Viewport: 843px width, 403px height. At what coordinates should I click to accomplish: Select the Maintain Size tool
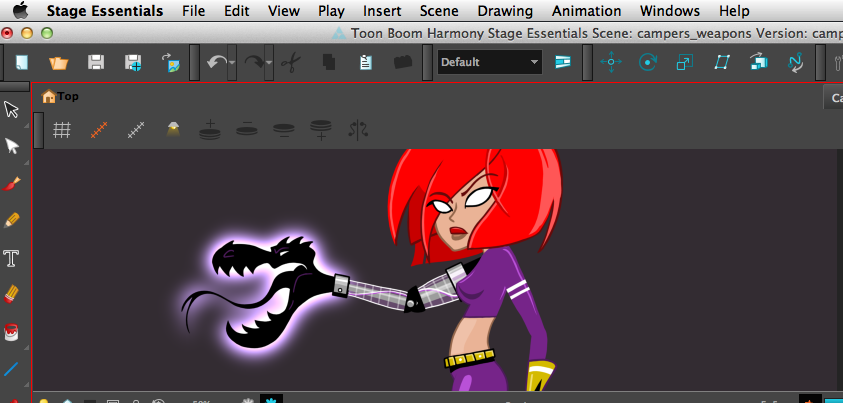coord(758,62)
